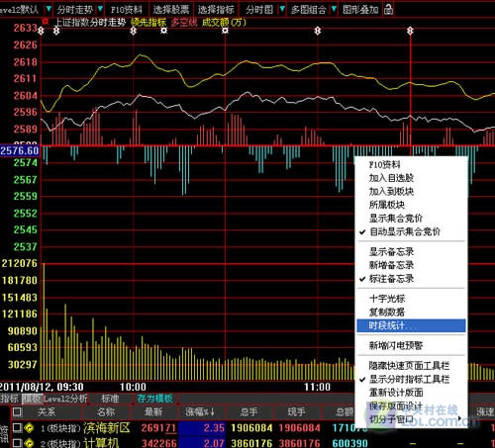495x448 pixels.
Task: Tick the checkbox in the 滨海新区 row
Action: coord(17,427)
